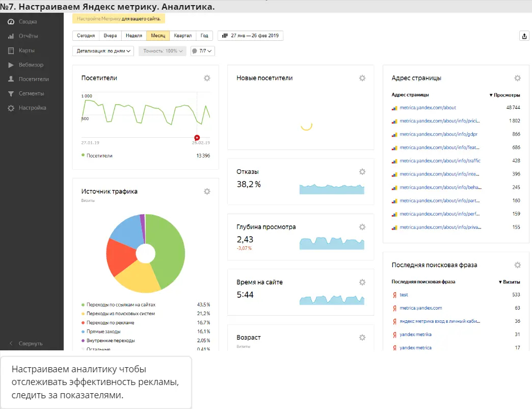The image size is (532, 409).
Task: Open settings gear on Посетители widget
Action: [207, 78]
